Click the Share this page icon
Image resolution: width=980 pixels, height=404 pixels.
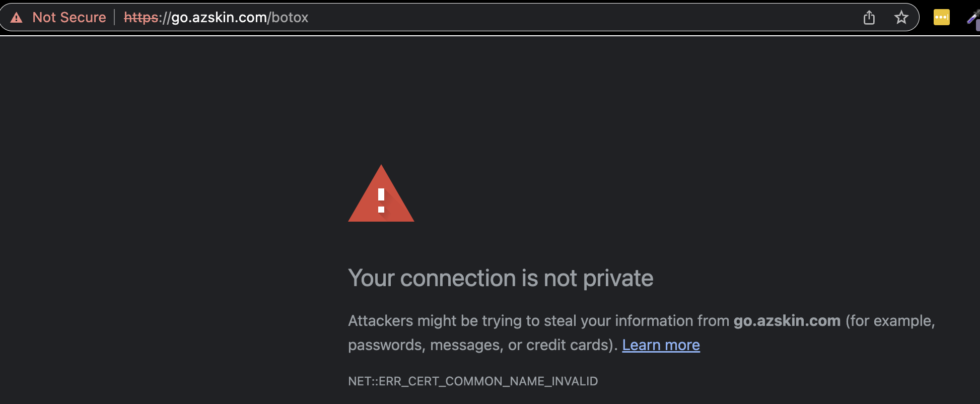[869, 18]
